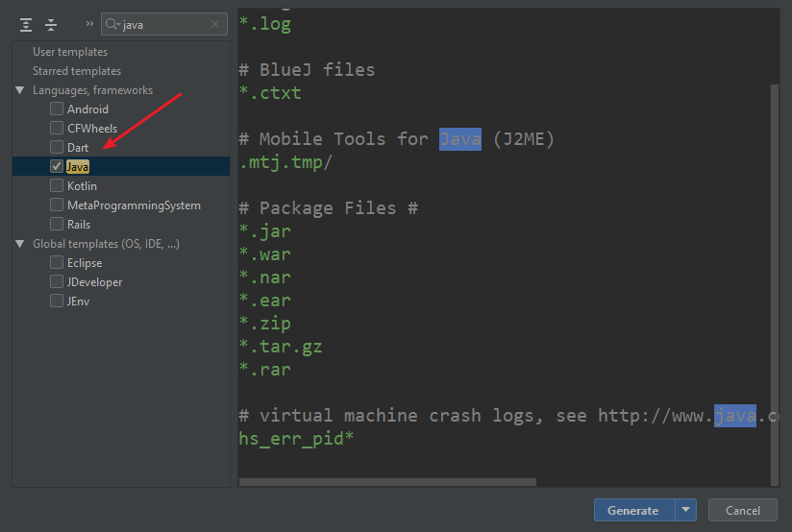The height and width of the screenshot is (532, 792).
Task: Select the JDeveloper row label
Action: pos(94,282)
